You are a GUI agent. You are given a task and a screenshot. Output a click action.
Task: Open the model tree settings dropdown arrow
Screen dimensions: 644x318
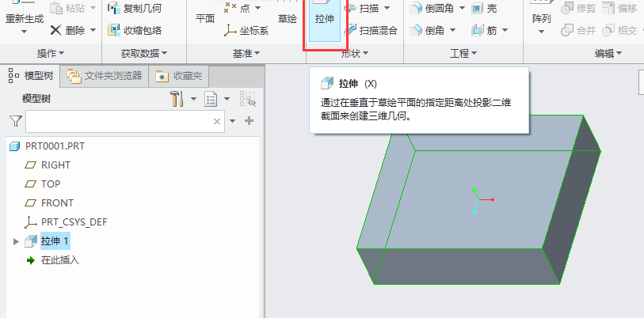[193, 99]
